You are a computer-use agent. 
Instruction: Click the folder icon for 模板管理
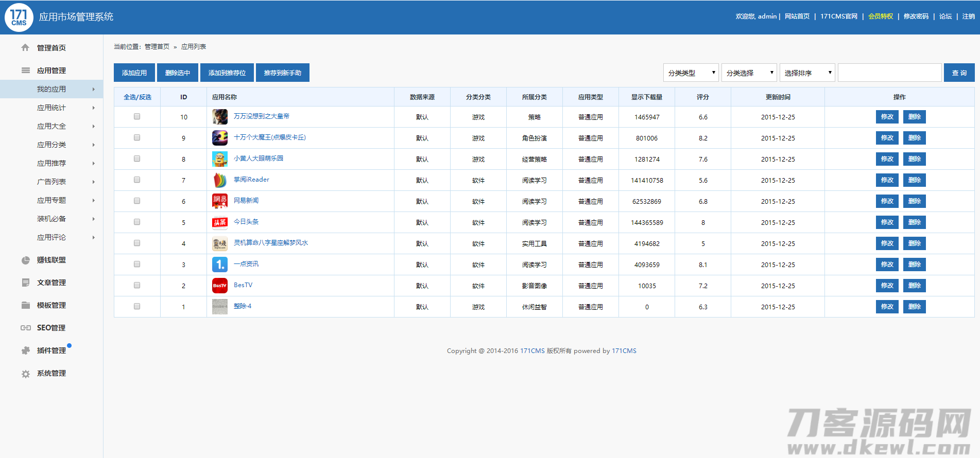[x=25, y=305]
